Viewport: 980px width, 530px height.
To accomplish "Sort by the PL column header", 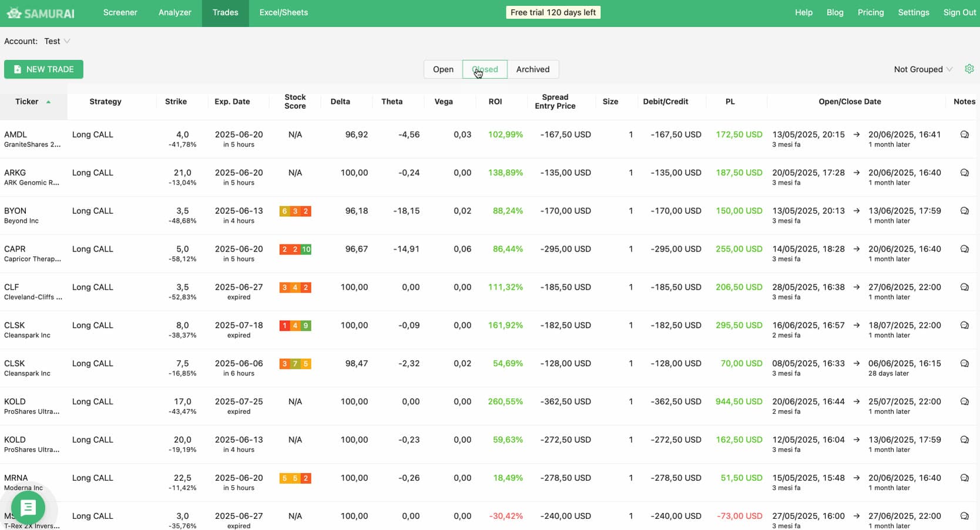I will pyautogui.click(x=730, y=102).
